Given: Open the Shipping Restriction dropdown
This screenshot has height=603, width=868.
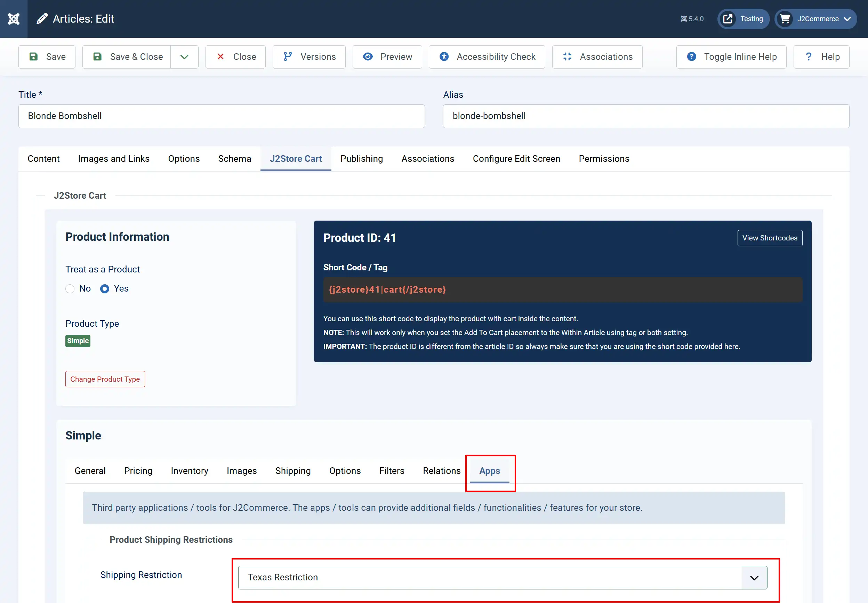Looking at the screenshot, I should click(503, 578).
